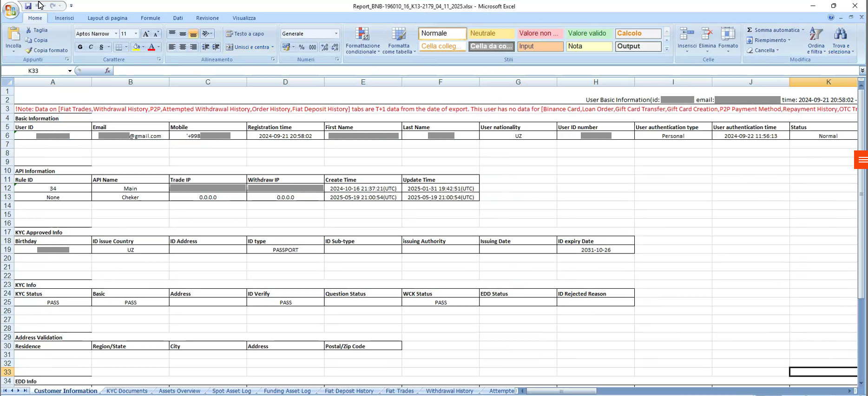Click the Name Box showing K33
Viewport: 868px width, 396px height.
pos(46,71)
